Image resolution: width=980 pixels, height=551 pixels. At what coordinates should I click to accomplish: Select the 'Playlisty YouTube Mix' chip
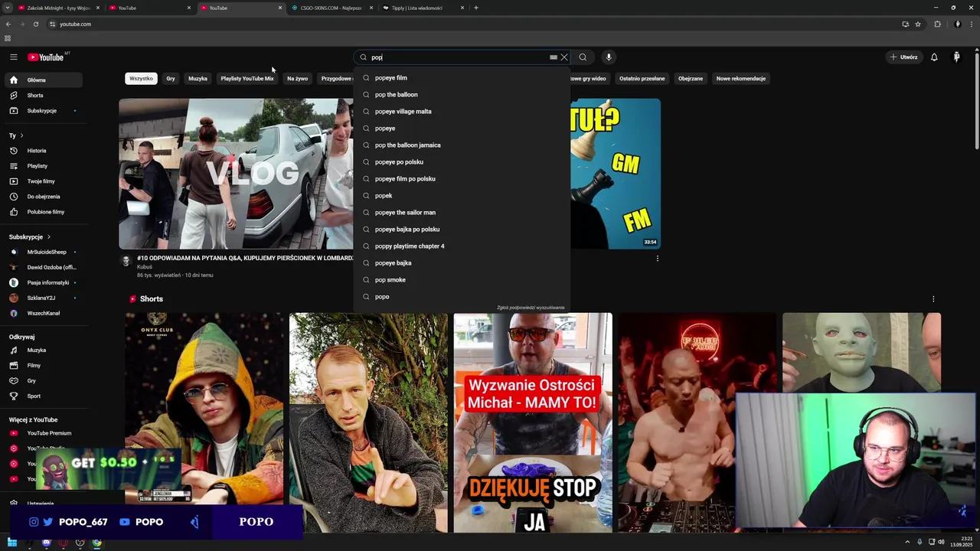247,79
